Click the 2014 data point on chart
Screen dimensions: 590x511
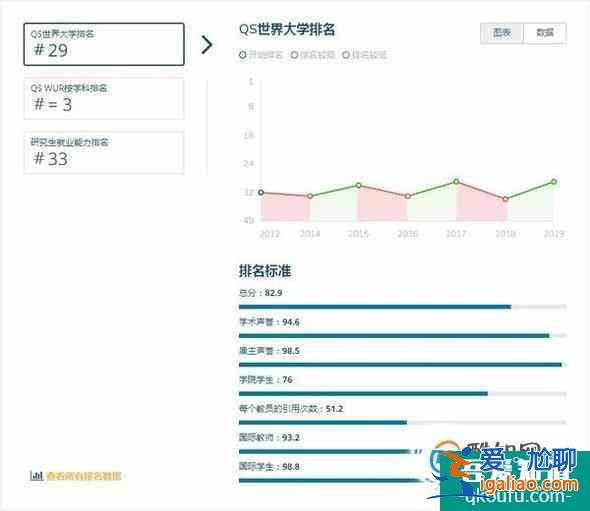[310, 196]
